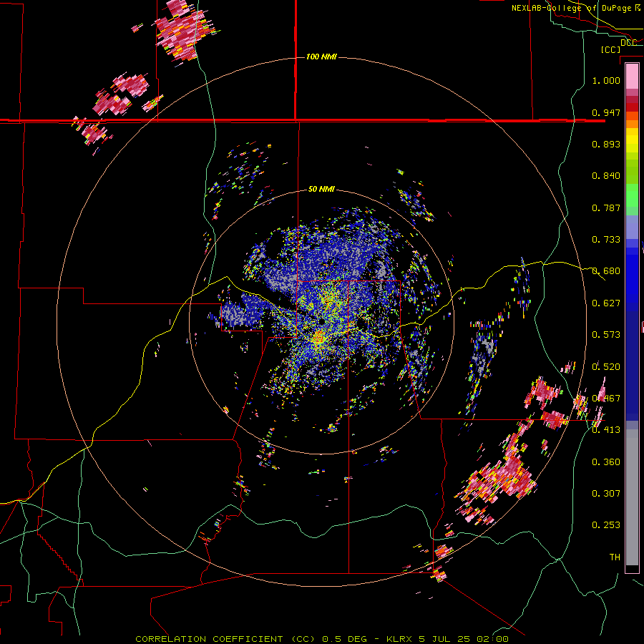Pick the dark navy segment of the color bar
Viewport: 644px width, 644px height.
click(632, 361)
